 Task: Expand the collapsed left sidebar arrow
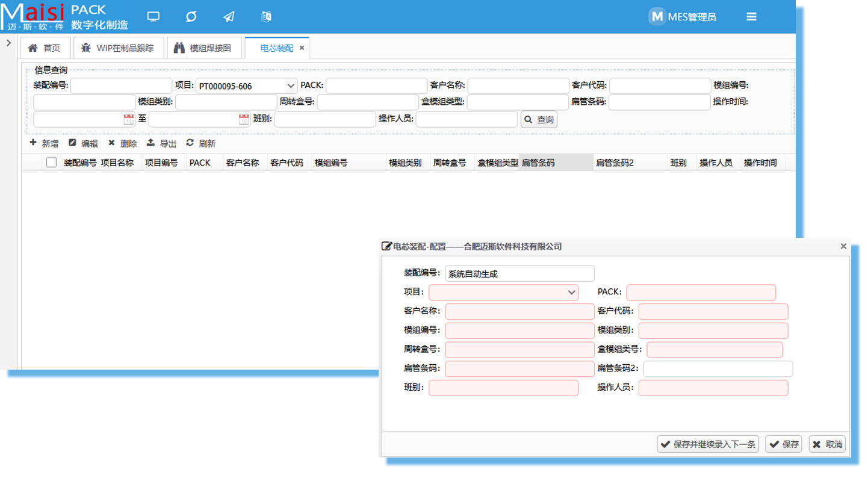click(8, 43)
